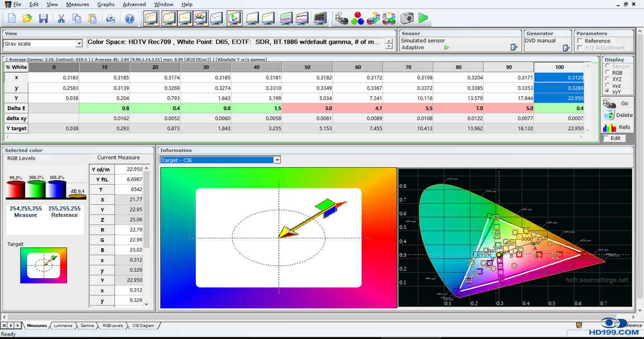Click the camera icon in the toolbar
644x339 pixels.
[x=406, y=18]
